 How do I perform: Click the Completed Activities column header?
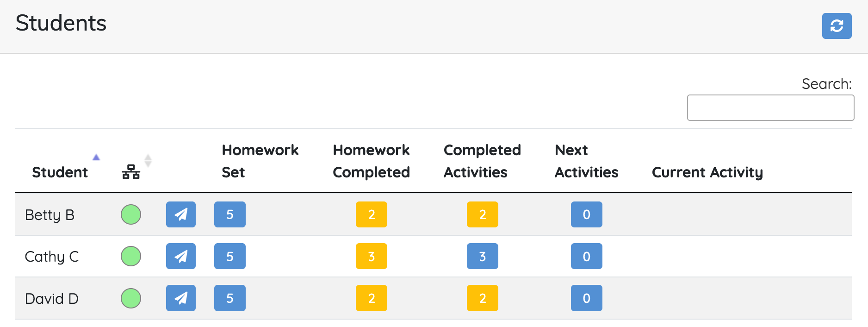482,161
